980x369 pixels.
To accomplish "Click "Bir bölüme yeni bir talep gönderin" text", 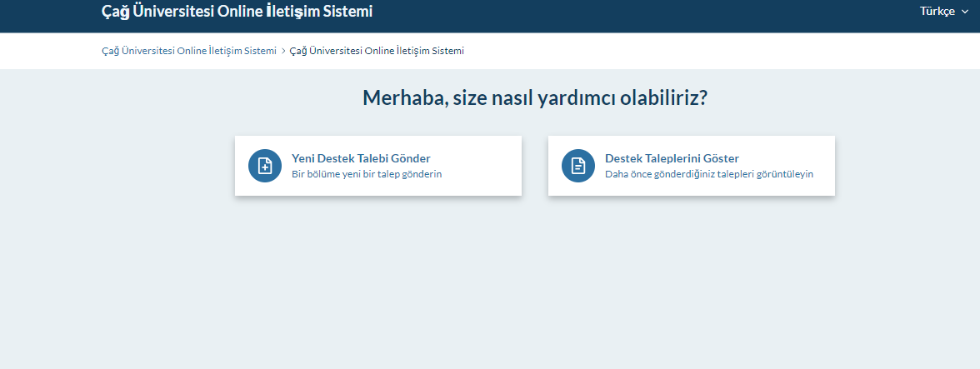I will click(x=367, y=174).
